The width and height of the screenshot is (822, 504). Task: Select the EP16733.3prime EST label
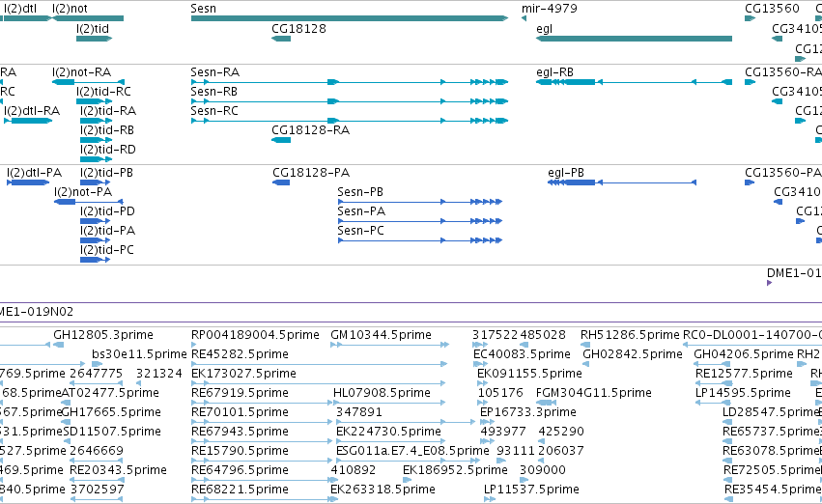click(x=528, y=412)
